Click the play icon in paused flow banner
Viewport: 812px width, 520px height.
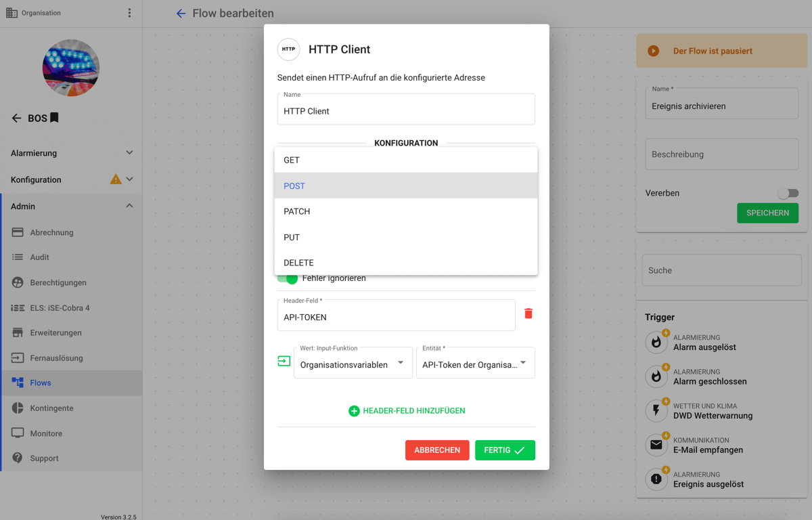(x=653, y=51)
